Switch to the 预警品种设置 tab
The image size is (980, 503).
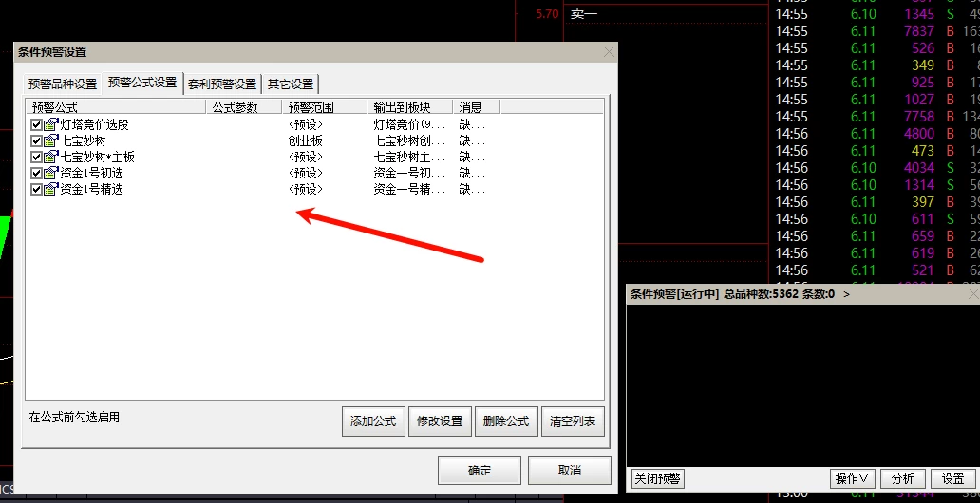tap(63, 84)
